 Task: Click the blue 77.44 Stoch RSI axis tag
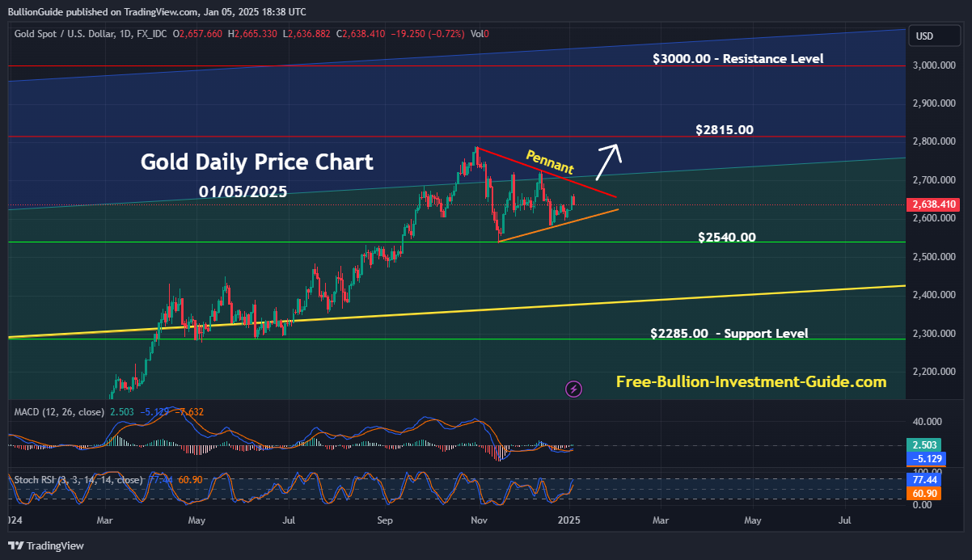[925, 479]
